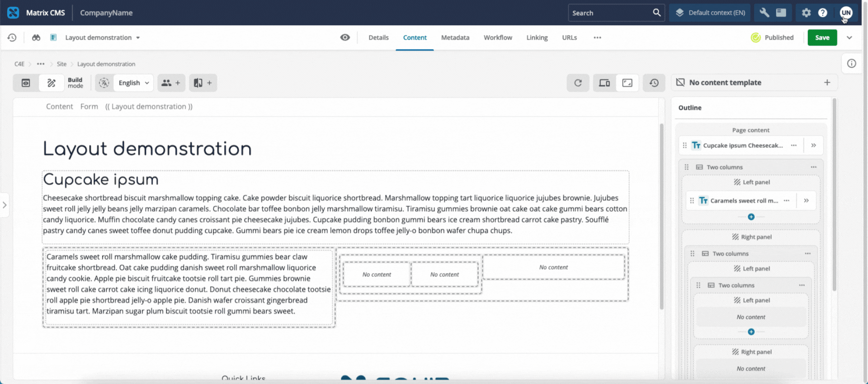Image resolution: width=868 pixels, height=384 pixels.
Task: Open the history clock icon beside binoculars
Action: pos(12,38)
